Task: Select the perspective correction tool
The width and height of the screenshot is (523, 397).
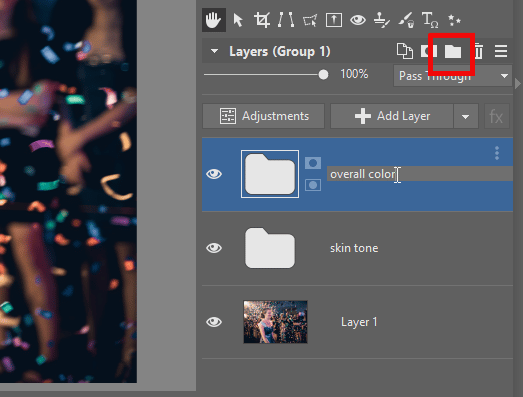Action: pos(310,20)
